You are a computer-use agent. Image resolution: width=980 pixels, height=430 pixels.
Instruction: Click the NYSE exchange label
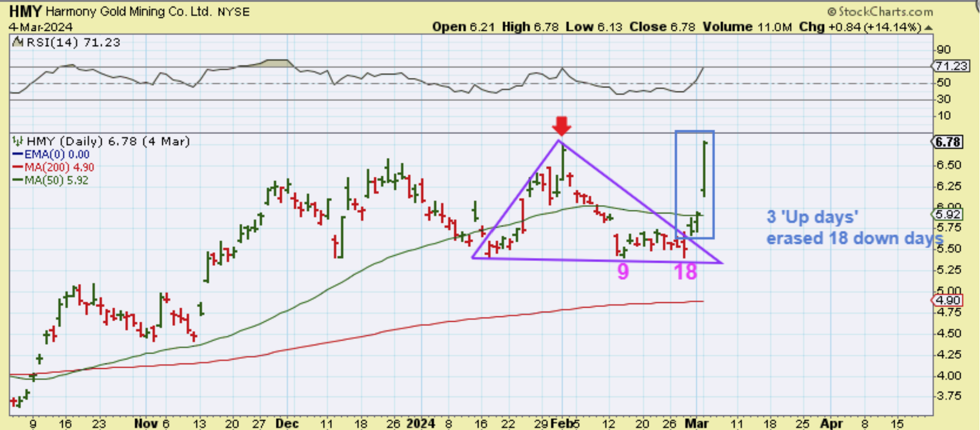point(233,12)
